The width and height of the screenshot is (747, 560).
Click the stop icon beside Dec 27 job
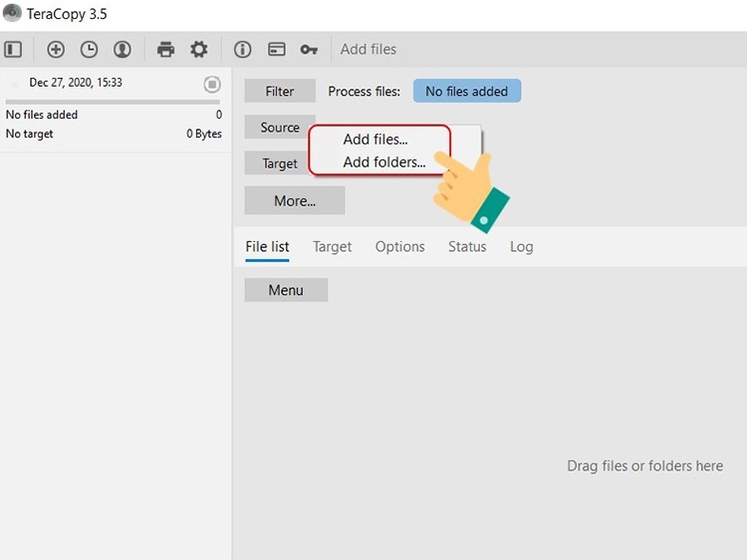(212, 85)
